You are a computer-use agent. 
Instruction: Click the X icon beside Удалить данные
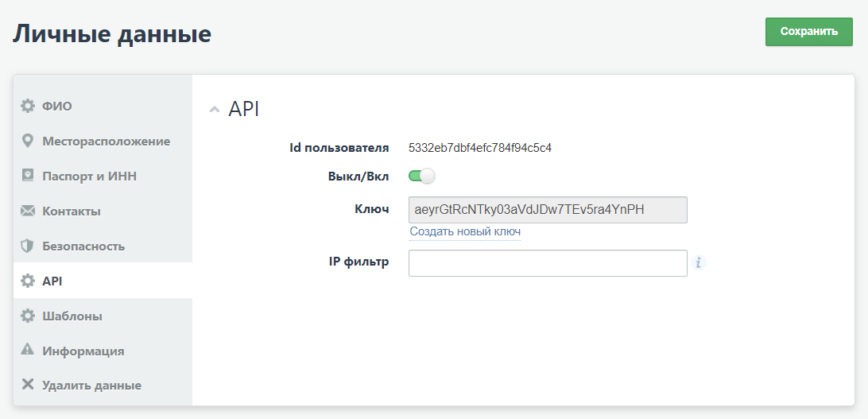28,385
